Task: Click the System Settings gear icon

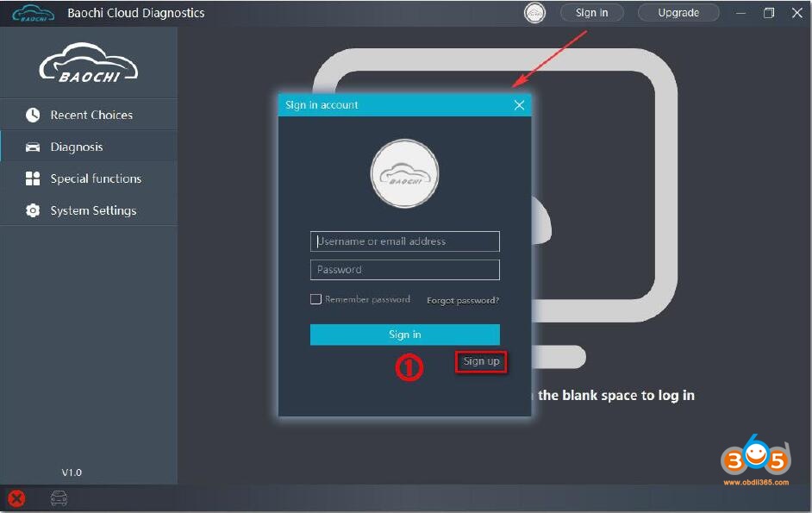Action: (33, 210)
